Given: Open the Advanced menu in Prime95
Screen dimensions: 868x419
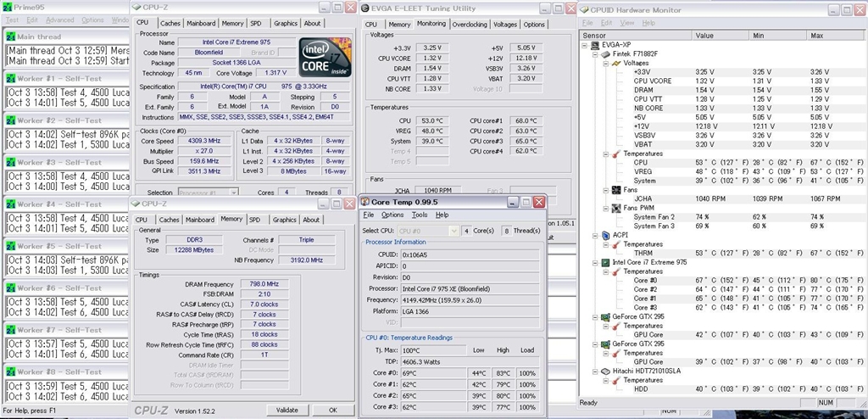Looking at the screenshot, I should [59, 20].
